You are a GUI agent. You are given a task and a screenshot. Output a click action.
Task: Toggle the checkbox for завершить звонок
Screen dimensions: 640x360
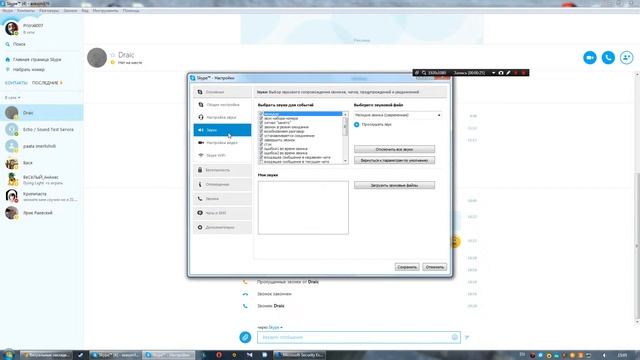261,140
